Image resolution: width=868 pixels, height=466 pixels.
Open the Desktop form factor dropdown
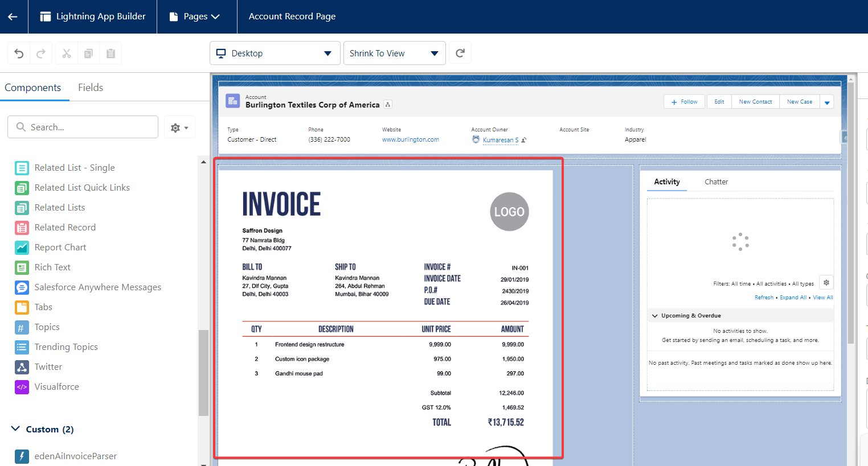coord(275,53)
